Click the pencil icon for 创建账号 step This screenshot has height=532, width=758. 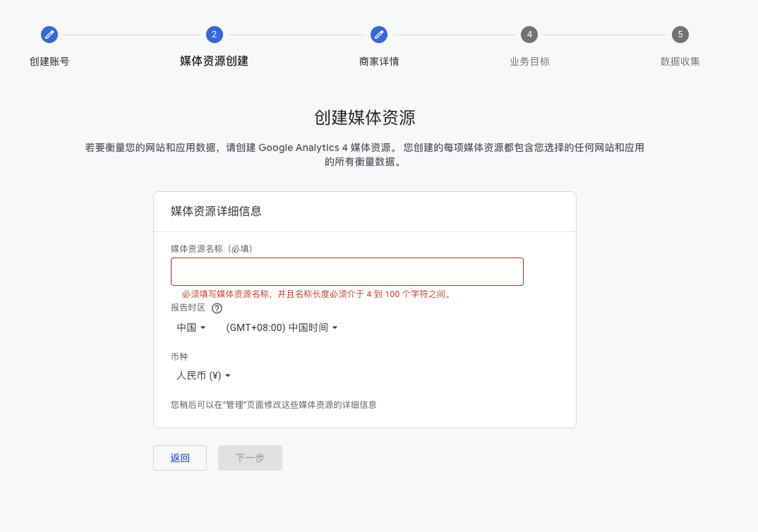[49, 34]
